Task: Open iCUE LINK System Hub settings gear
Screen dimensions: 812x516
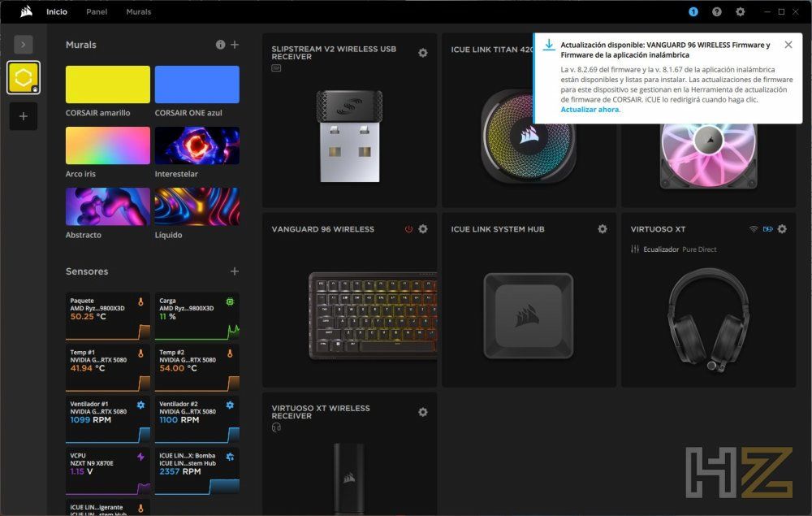Action: tap(603, 229)
